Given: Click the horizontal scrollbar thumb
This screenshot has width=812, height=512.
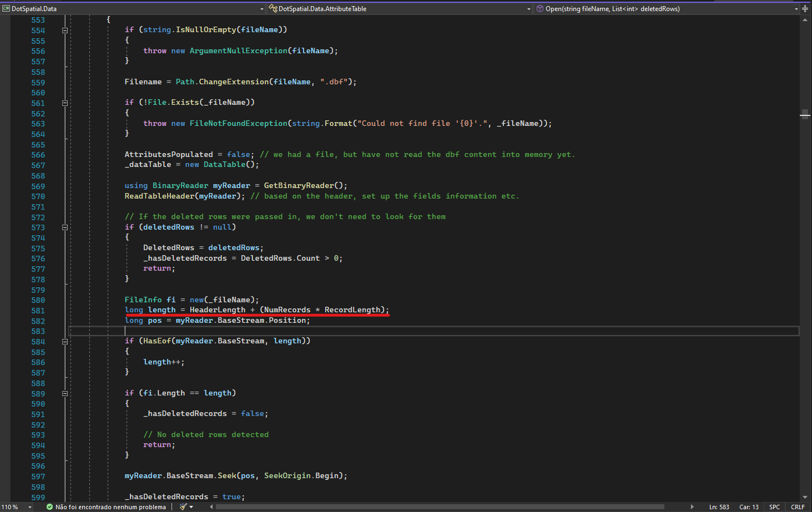Looking at the screenshot, I should [440, 506].
